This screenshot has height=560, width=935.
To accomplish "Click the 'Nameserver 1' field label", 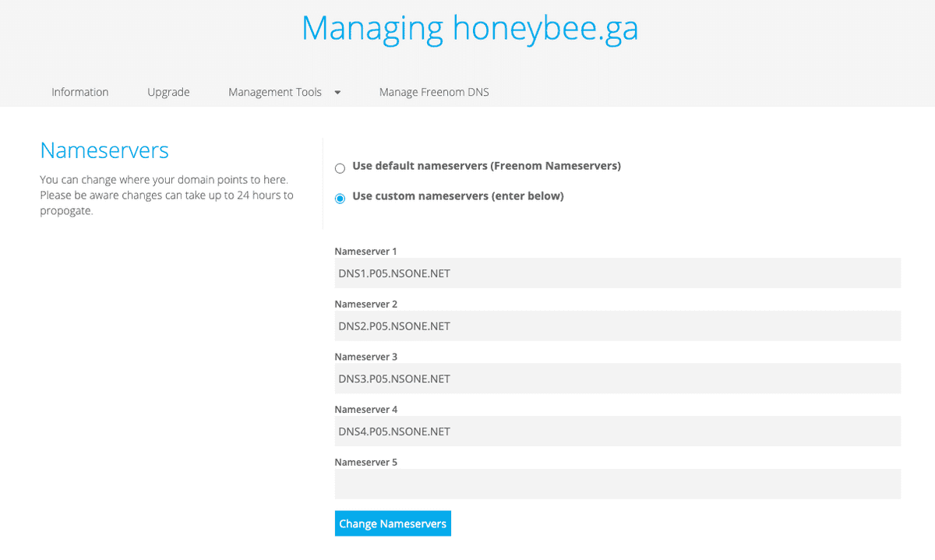I will point(365,252).
